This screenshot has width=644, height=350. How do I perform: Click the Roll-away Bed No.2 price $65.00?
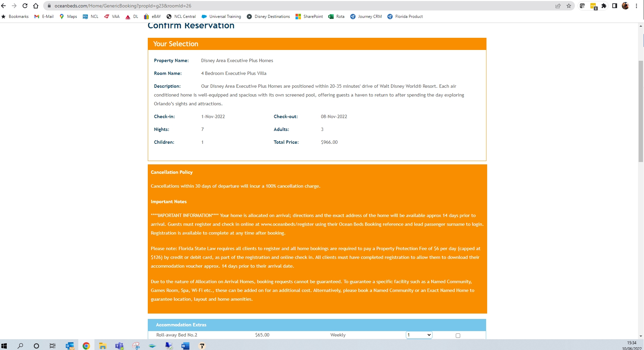(262, 335)
